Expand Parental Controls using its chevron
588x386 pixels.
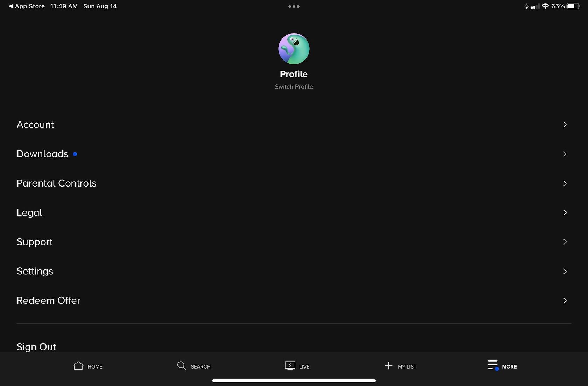565,183
